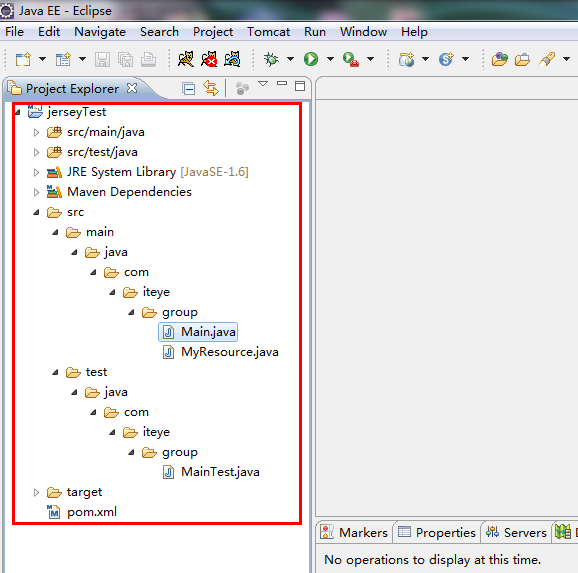Start Tomcat with the cat icon
Screen dimensions: 578x573
[186, 59]
